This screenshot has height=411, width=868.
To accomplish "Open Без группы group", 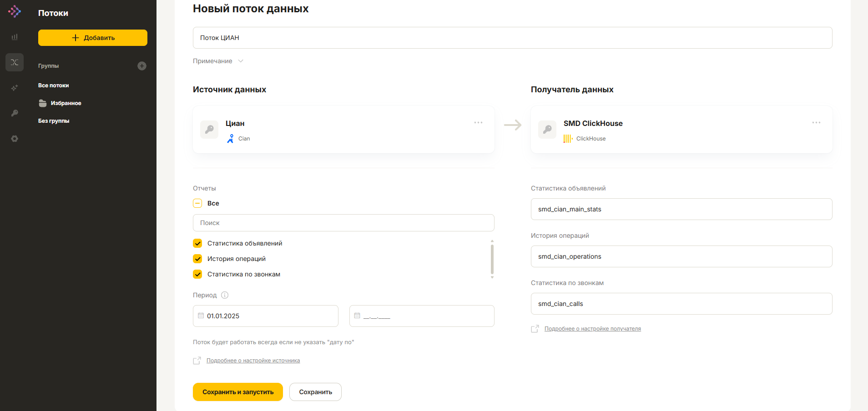I will click(54, 121).
